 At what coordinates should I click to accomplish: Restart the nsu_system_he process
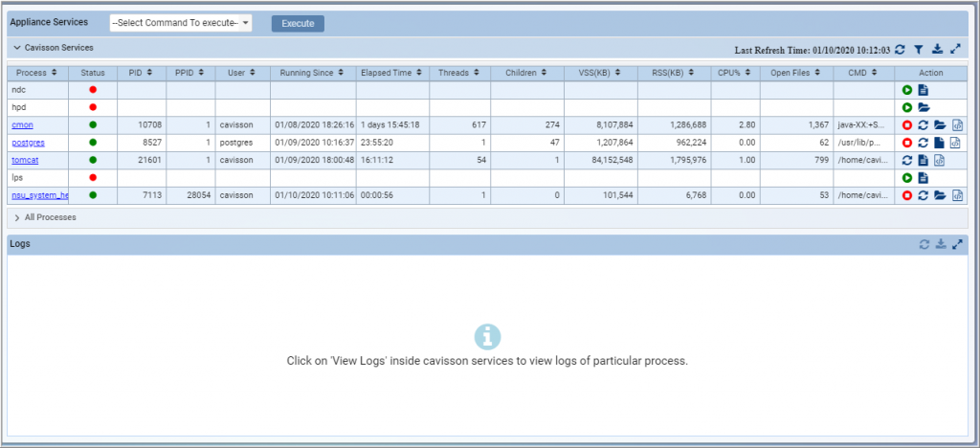924,195
